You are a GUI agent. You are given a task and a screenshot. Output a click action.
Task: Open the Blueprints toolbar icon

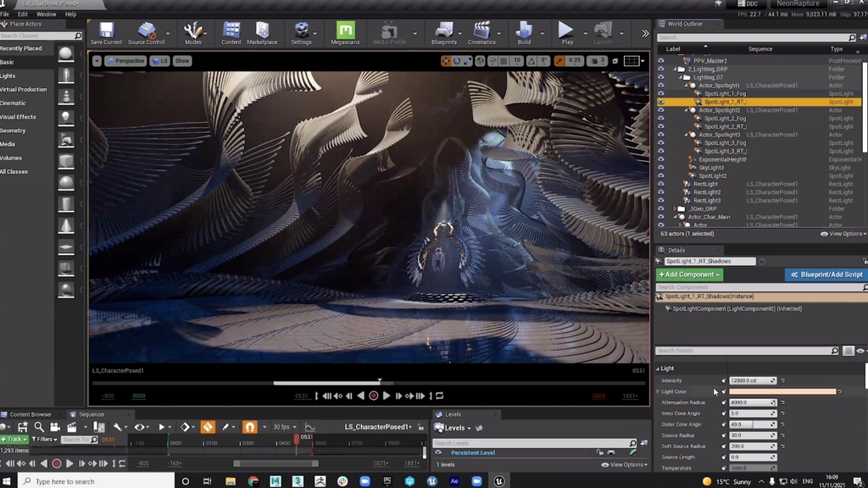[x=444, y=33]
